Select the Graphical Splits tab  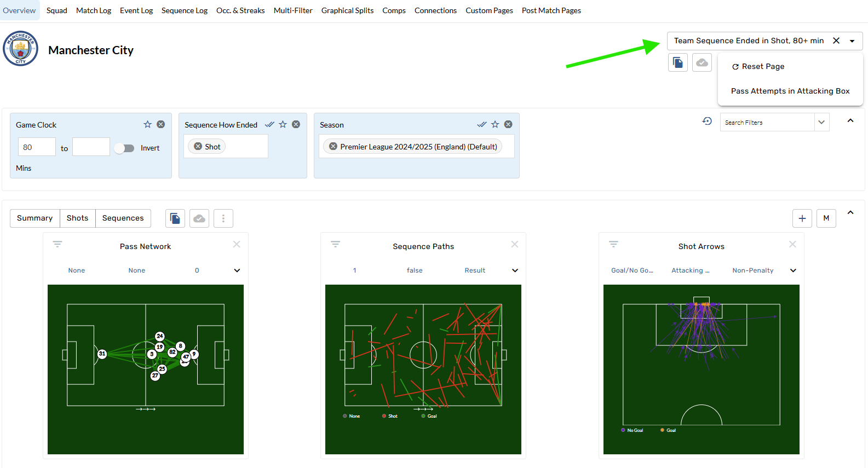coord(348,10)
